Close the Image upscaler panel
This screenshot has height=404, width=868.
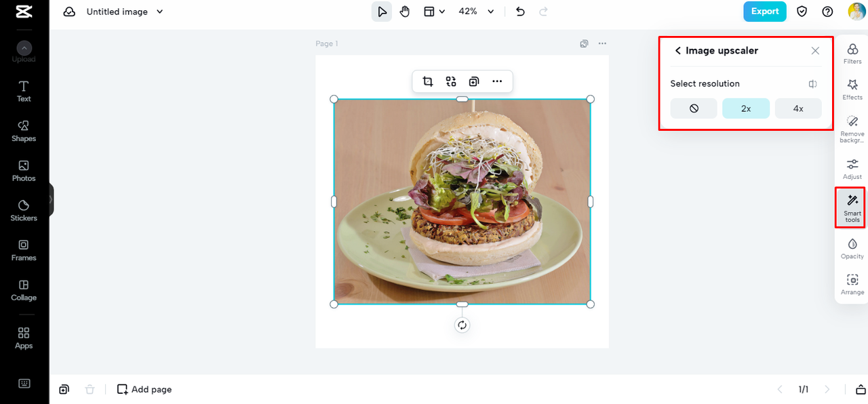click(x=815, y=51)
